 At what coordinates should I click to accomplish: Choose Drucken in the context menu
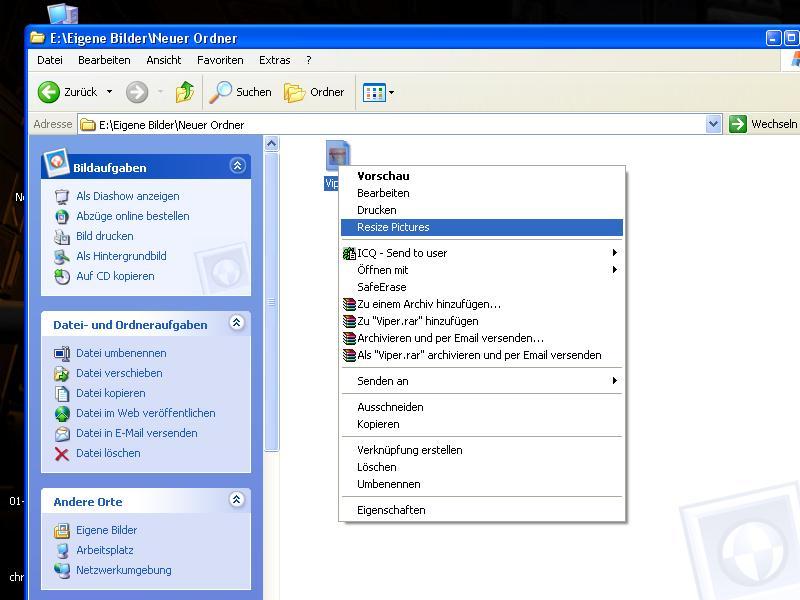click(x=482, y=210)
